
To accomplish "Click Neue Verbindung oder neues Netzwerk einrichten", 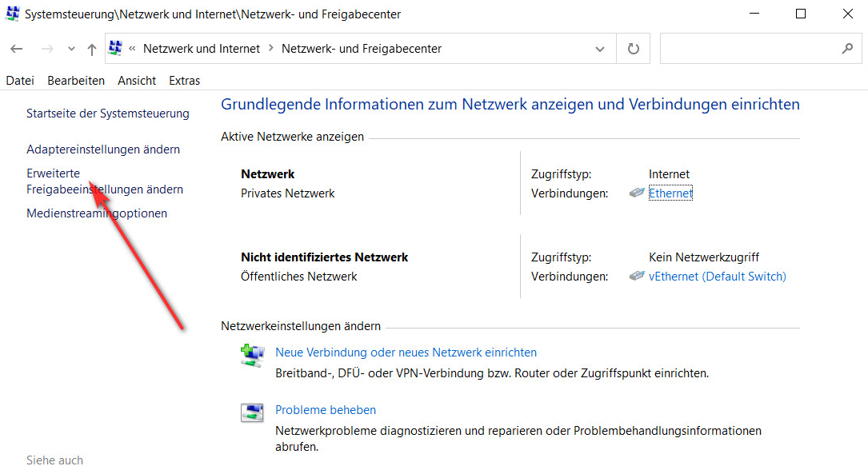I will (406, 352).
